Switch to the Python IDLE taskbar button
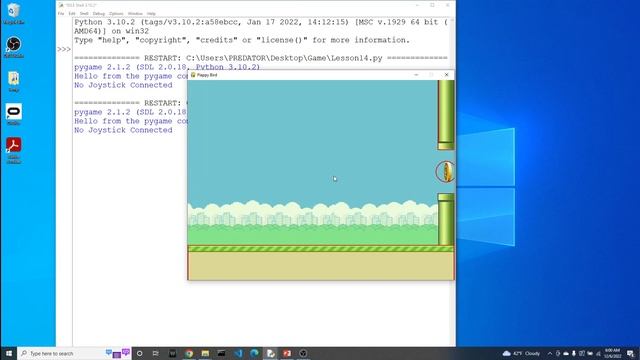Viewport: 640px width, 360px height. click(271, 353)
